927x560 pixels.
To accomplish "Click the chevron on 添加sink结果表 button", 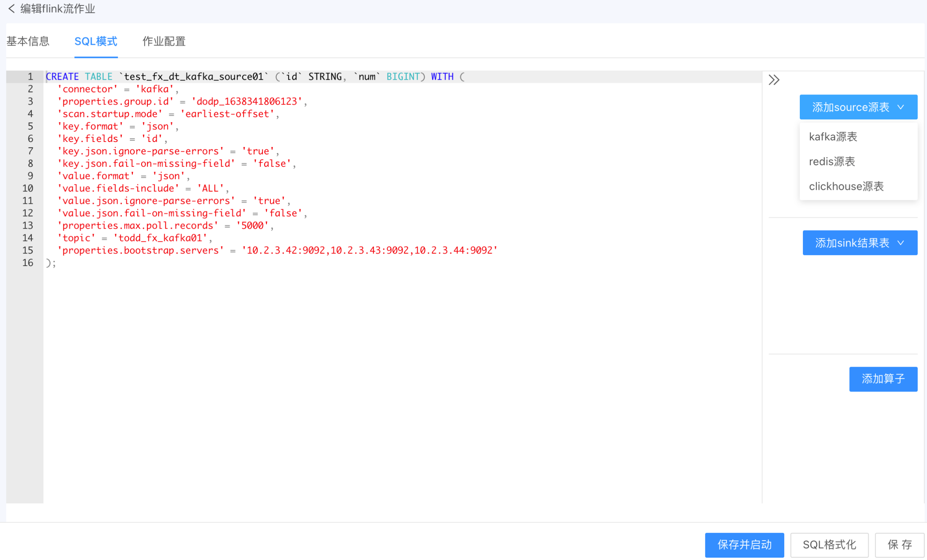I will click(x=901, y=243).
